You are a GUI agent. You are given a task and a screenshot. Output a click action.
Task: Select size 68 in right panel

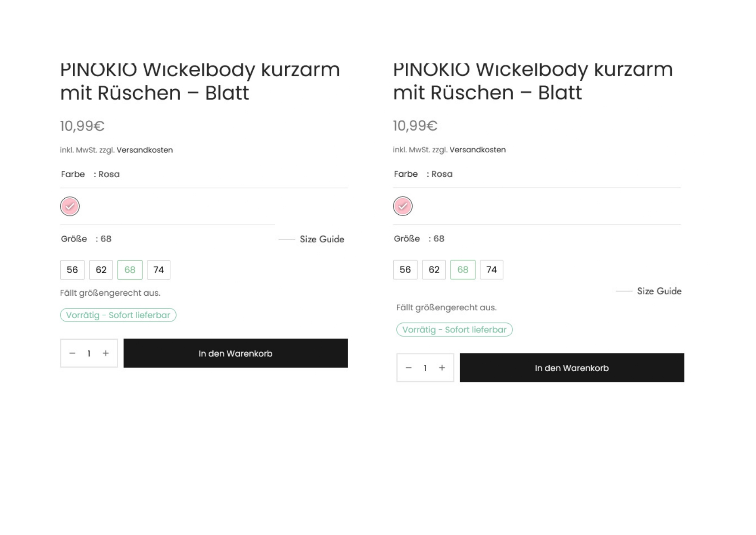[463, 270]
